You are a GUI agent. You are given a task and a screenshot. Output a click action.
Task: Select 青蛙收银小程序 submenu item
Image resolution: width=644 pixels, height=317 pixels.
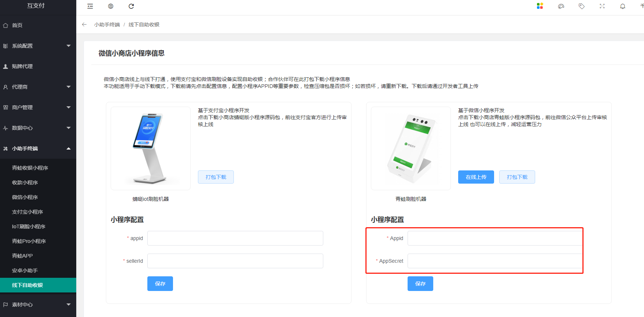[38, 168]
